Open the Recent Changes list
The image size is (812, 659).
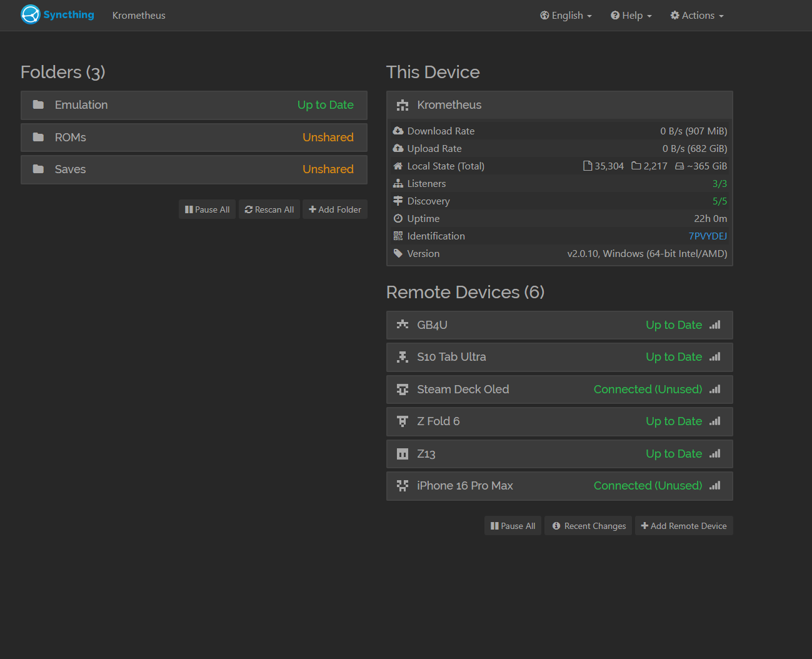pos(589,526)
